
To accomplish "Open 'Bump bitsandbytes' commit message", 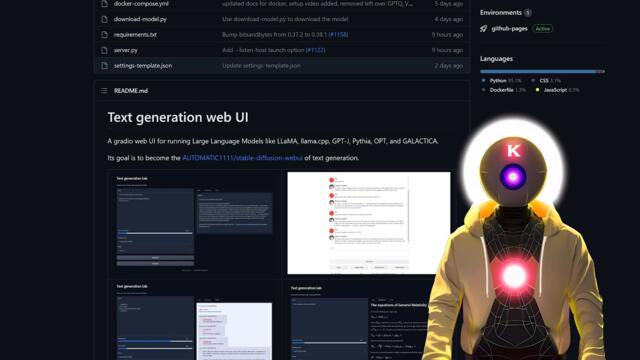I will pyautogui.click(x=275, y=35).
